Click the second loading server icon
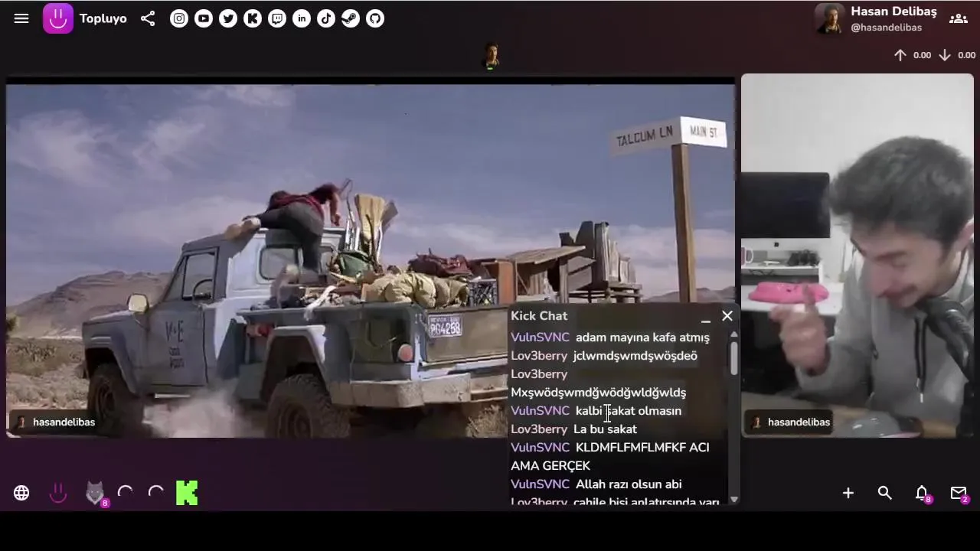Viewport: 980px width, 551px height. coord(156,493)
